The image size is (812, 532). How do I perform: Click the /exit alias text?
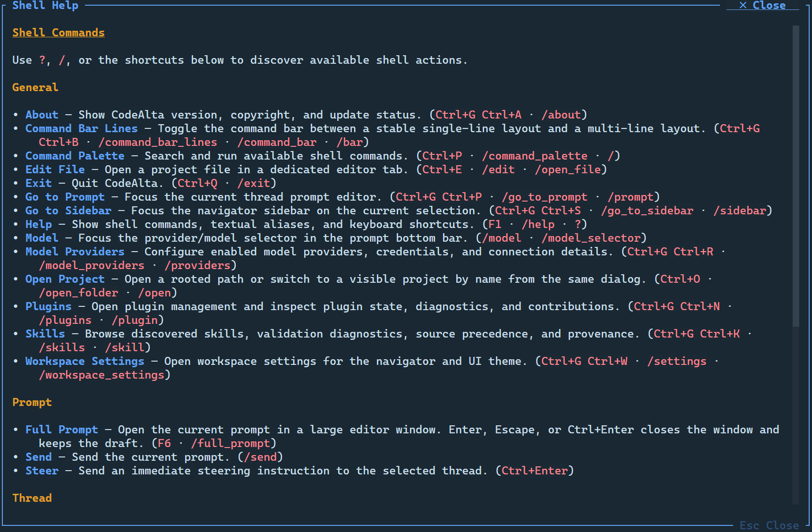pos(254,183)
